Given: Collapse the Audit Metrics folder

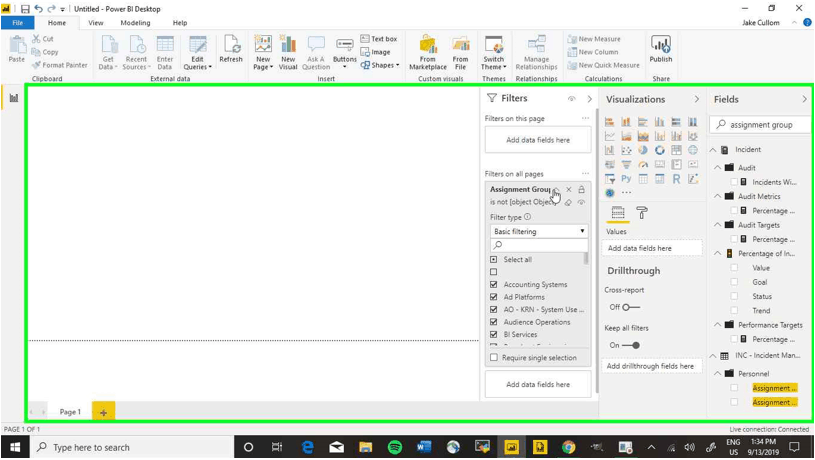Looking at the screenshot, I should coord(718,196).
